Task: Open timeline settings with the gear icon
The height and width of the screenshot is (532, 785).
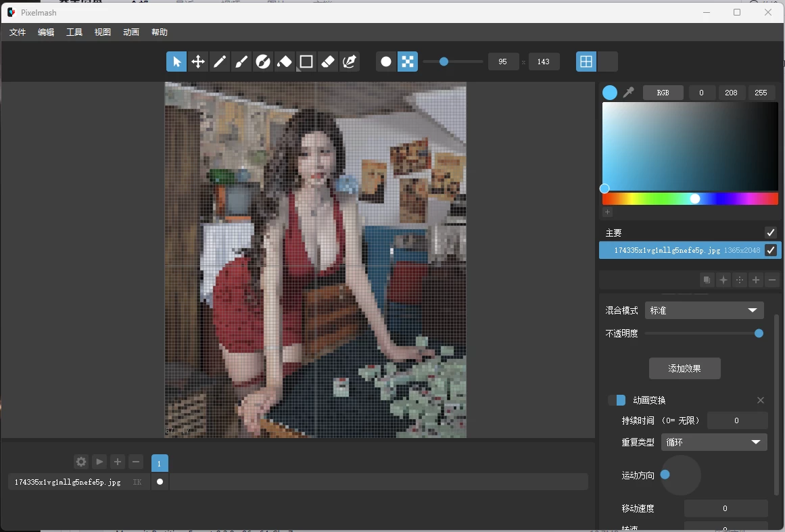Action: click(80, 462)
